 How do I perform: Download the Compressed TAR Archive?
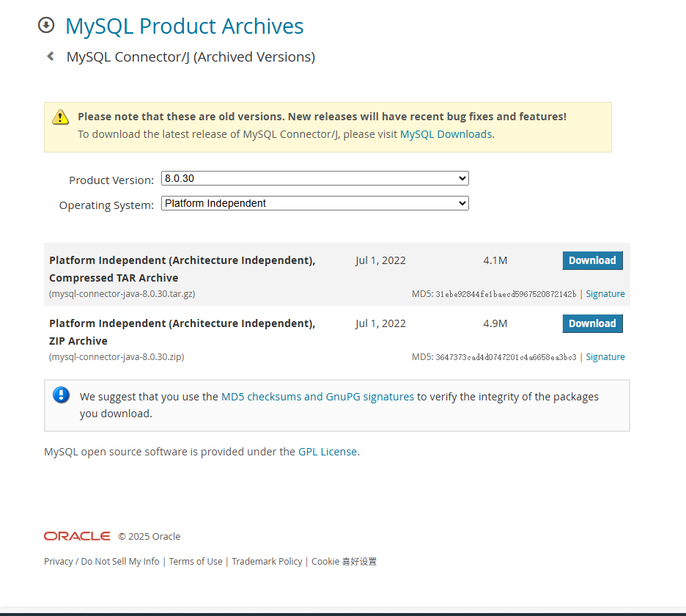click(592, 260)
